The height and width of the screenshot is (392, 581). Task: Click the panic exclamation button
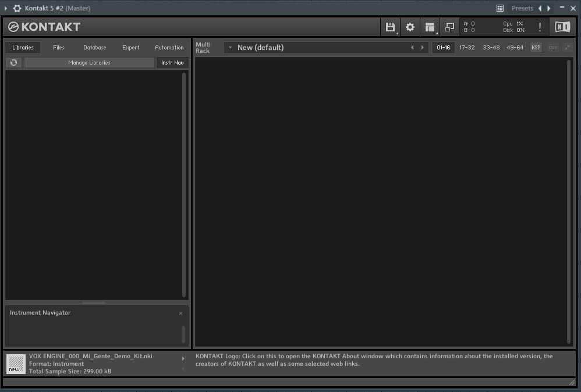[x=540, y=27]
